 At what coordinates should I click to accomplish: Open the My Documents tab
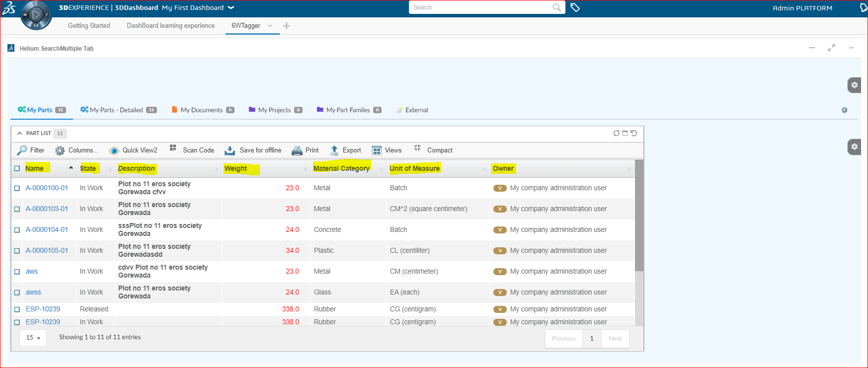(x=201, y=110)
